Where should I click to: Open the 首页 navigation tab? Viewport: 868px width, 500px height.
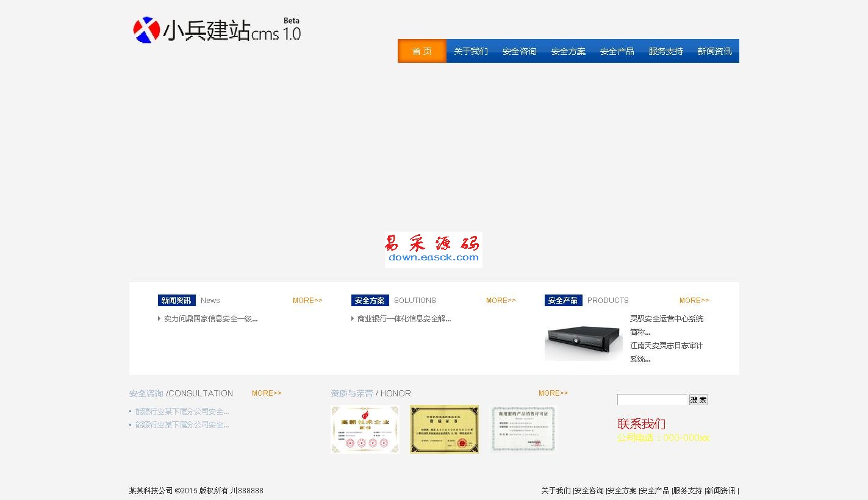pyautogui.click(x=421, y=51)
